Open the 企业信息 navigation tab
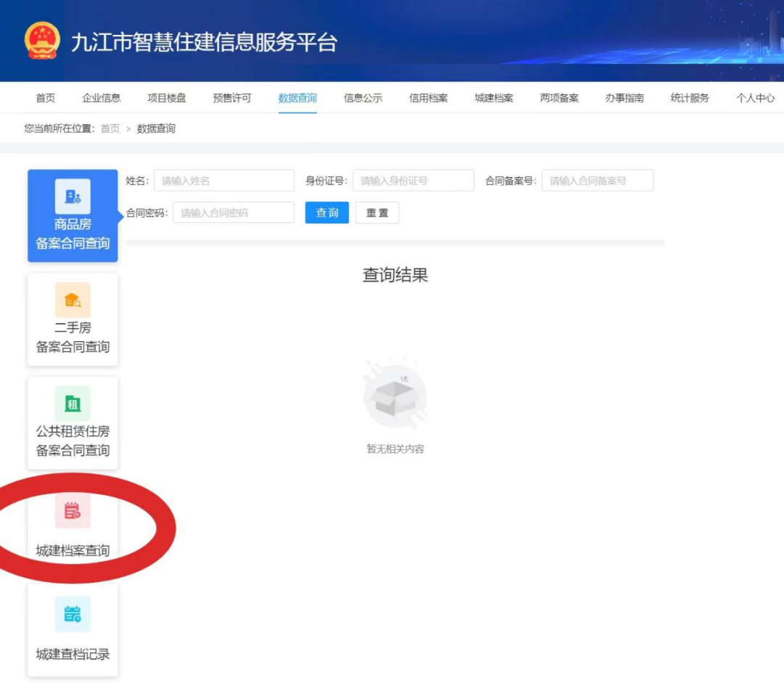The image size is (784, 683). point(102,98)
